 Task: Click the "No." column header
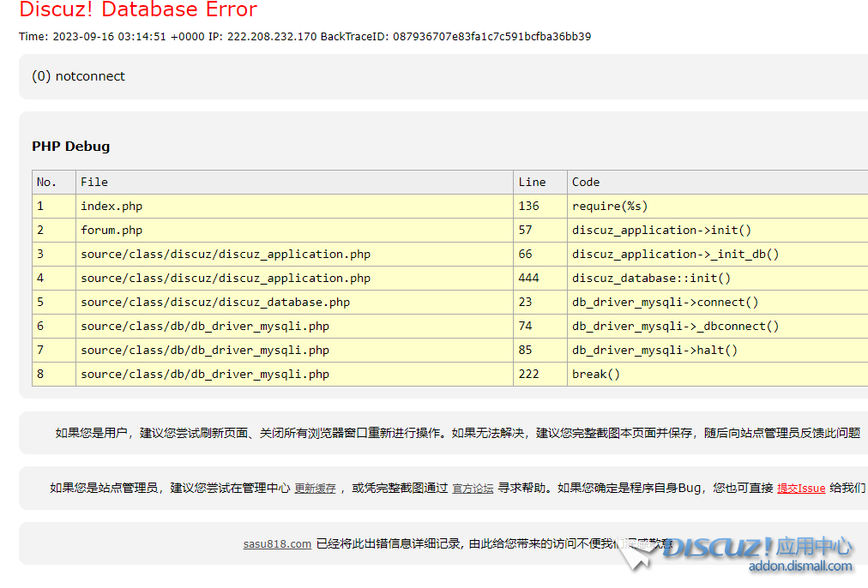pyautogui.click(x=54, y=182)
